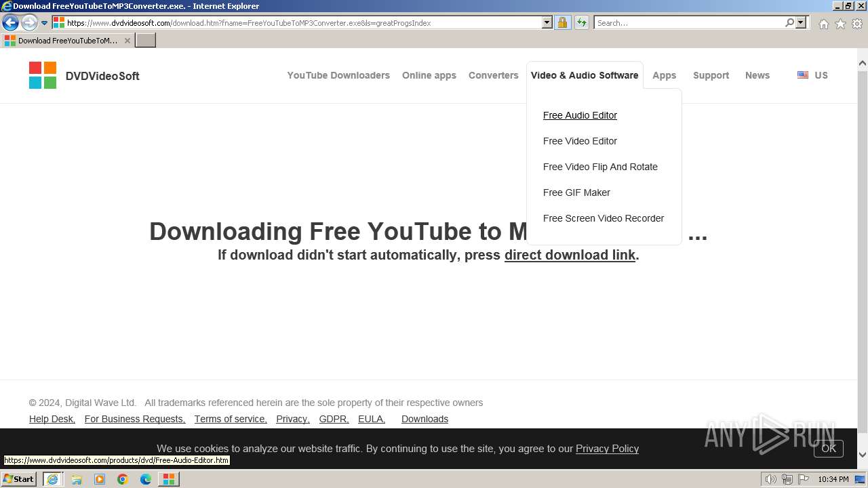Viewport: 868px width, 488px height.
Task: Open Privacy Policy link in cookie banner
Action: (x=607, y=449)
